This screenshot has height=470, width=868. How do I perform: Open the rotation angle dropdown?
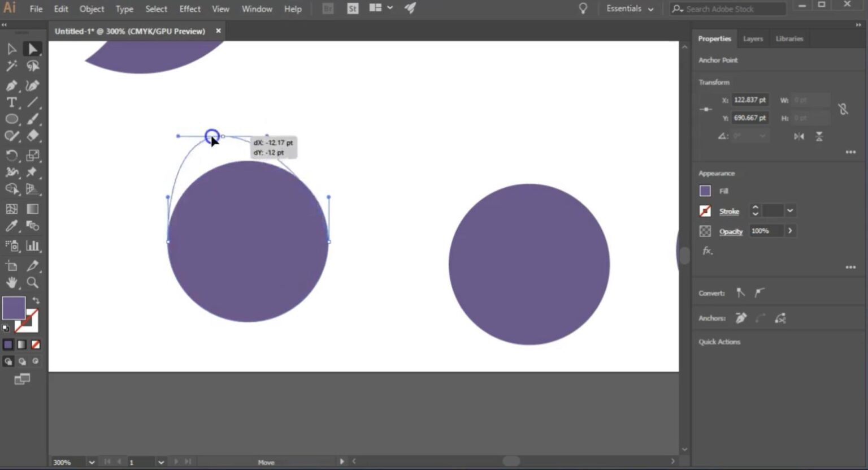click(x=762, y=136)
